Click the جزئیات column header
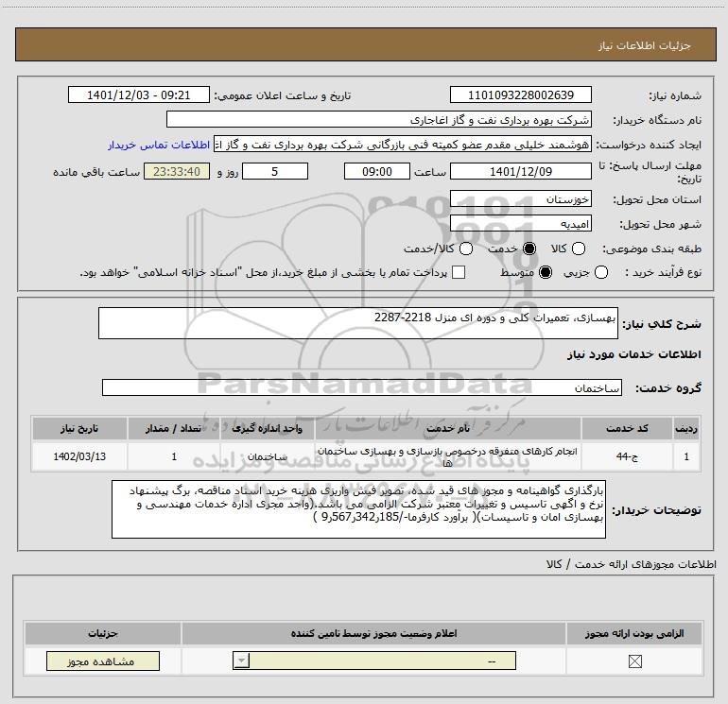728x704 pixels. click(103, 633)
